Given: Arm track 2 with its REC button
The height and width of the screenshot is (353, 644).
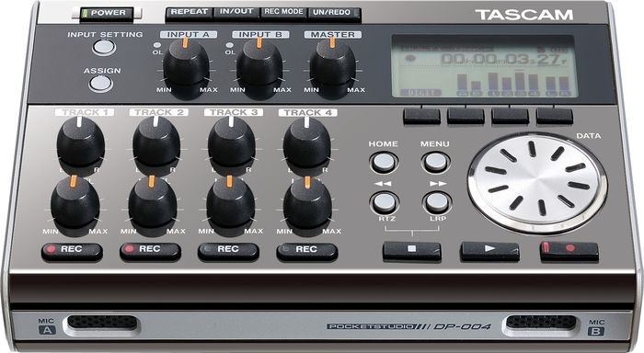Looking at the screenshot, I should coord(150,250).
